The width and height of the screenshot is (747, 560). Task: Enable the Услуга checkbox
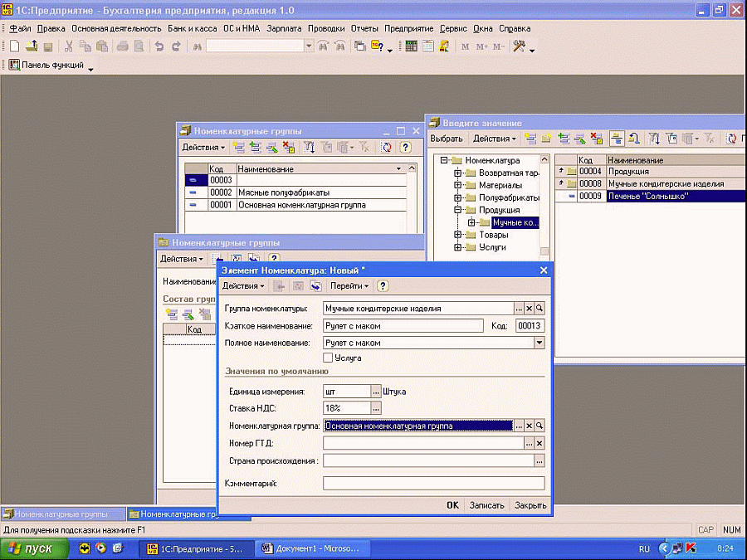coord(328,358)
